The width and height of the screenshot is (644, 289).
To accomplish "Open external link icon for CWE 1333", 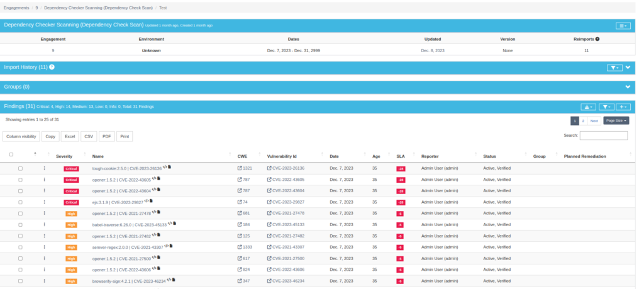I will click(240, 247).
